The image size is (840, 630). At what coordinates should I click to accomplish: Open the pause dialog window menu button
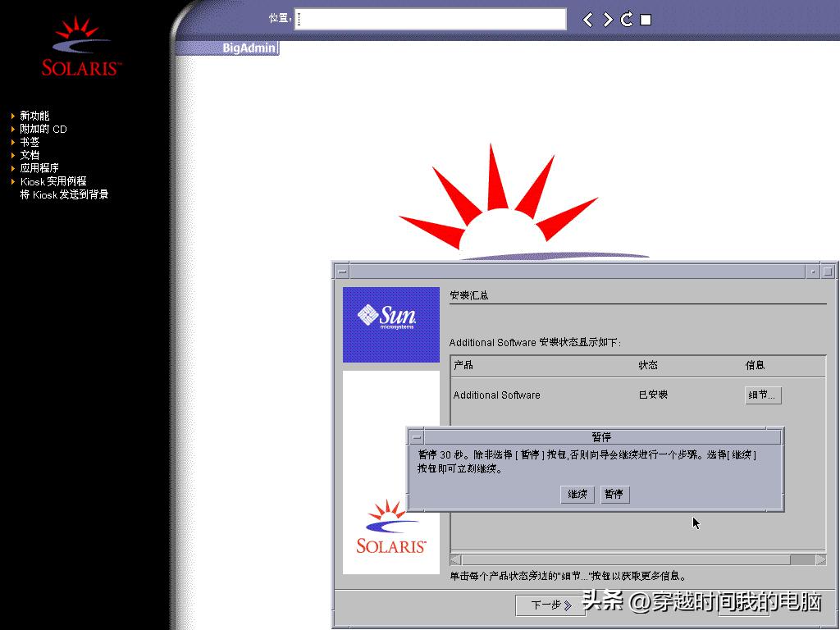[x=417, y=437]
